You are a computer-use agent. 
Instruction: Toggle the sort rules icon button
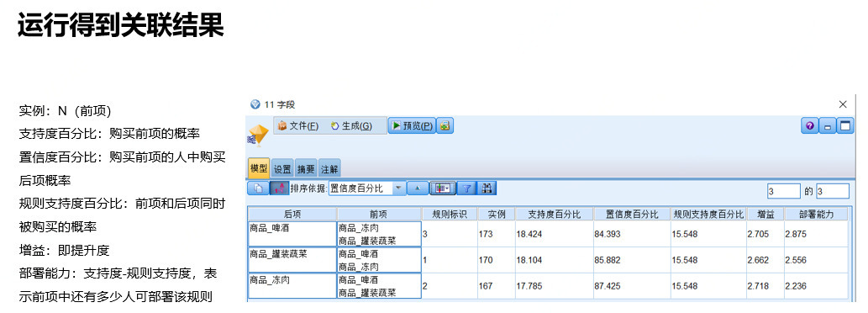click(279, 188)
